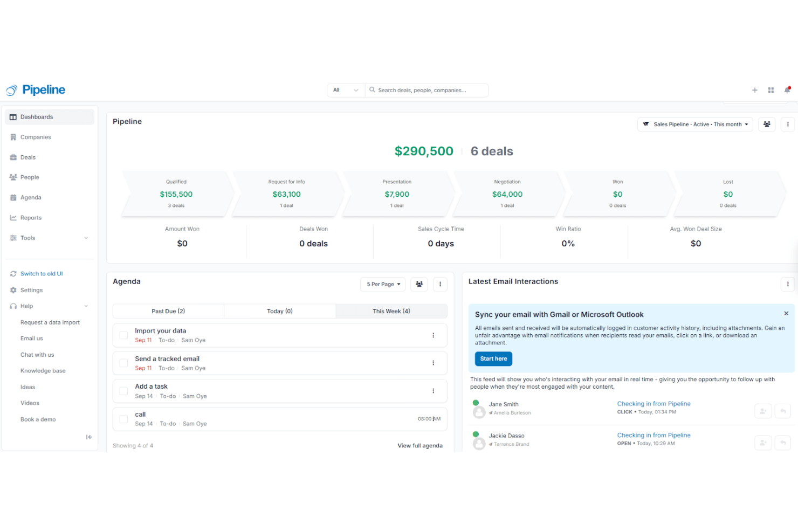Select the This Week agenda tab
Image resolution: width=798 pixels, height=532 pixels.
click(x=391, y=311)
